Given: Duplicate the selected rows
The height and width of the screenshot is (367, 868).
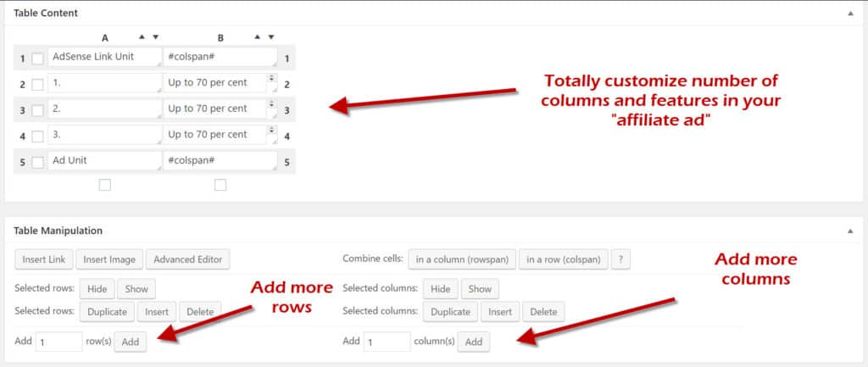Looking at the screenshot, I should 107,312.
